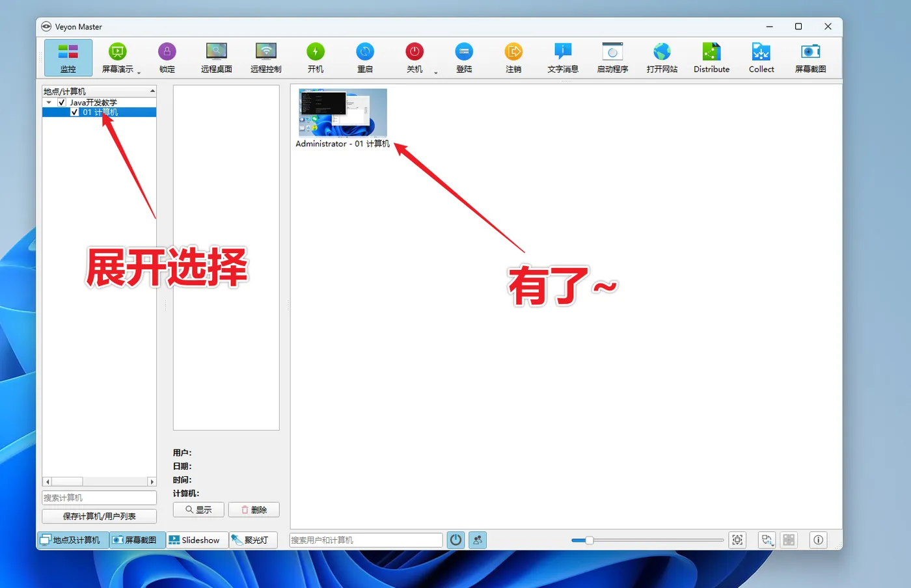The height and width of the screenshot is (588, 911).
Task: Open the About info icon
Action: click(x=819, y=540)
